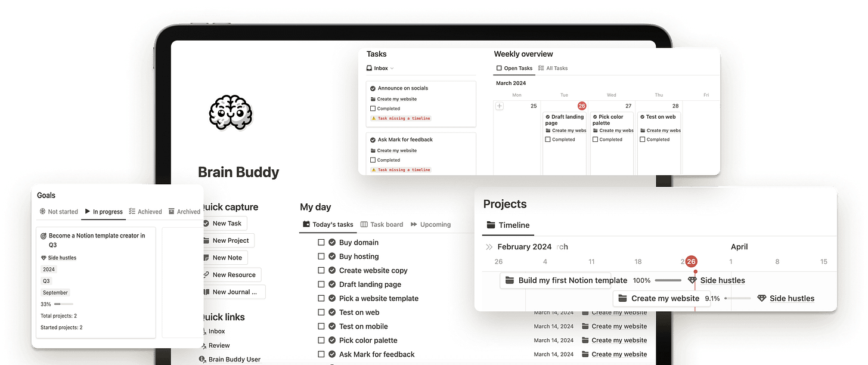Click check-circle icon beside Create website copy
868x365 pixels.
point(332,270)
